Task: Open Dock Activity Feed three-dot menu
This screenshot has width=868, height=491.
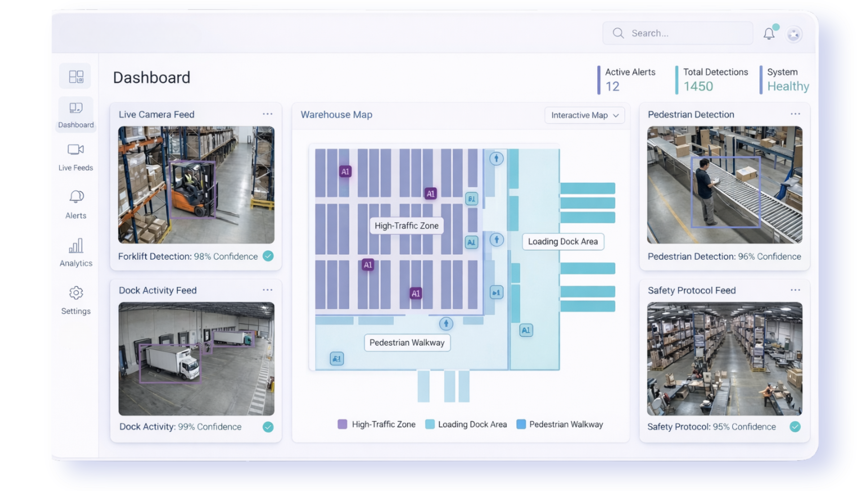Action: coord(268,290)
